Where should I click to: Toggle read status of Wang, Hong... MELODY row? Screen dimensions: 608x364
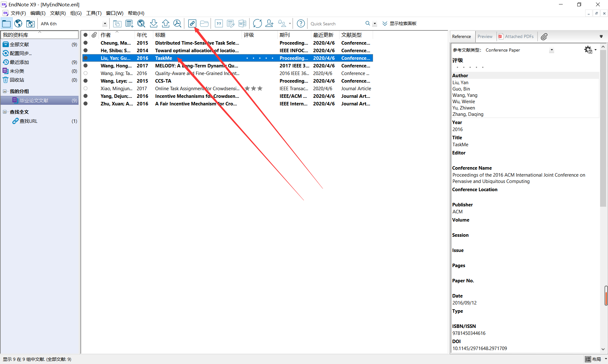(85, 66)
